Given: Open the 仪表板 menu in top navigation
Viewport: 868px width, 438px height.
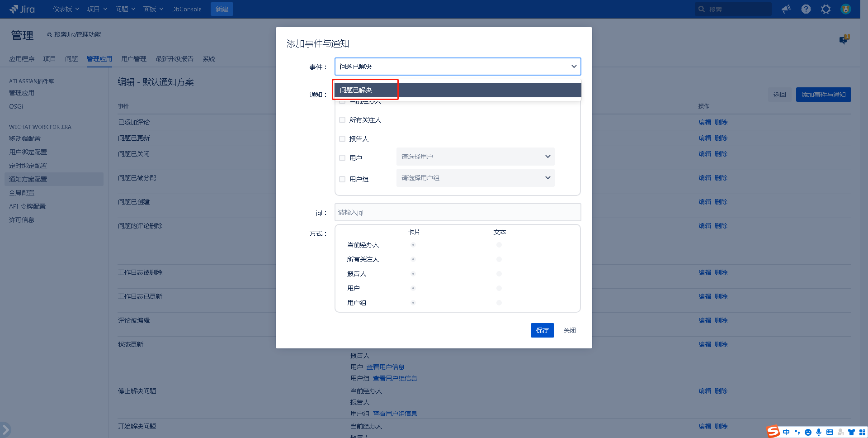Looking at the screenshot, I should click(x=66, y=9).
